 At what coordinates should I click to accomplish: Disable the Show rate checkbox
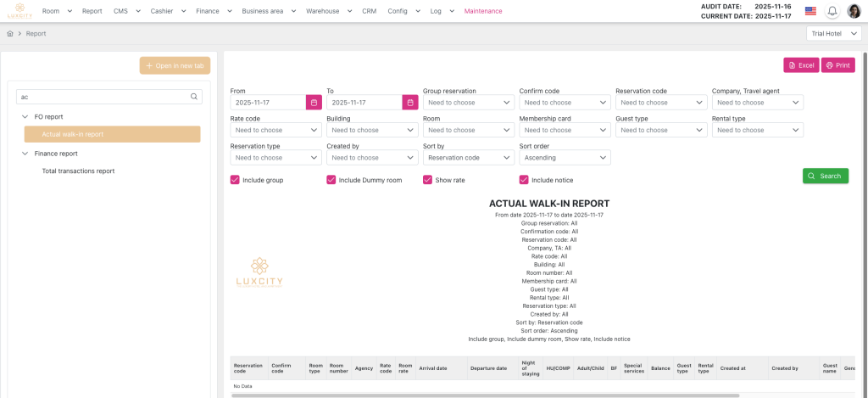(428, 180)
